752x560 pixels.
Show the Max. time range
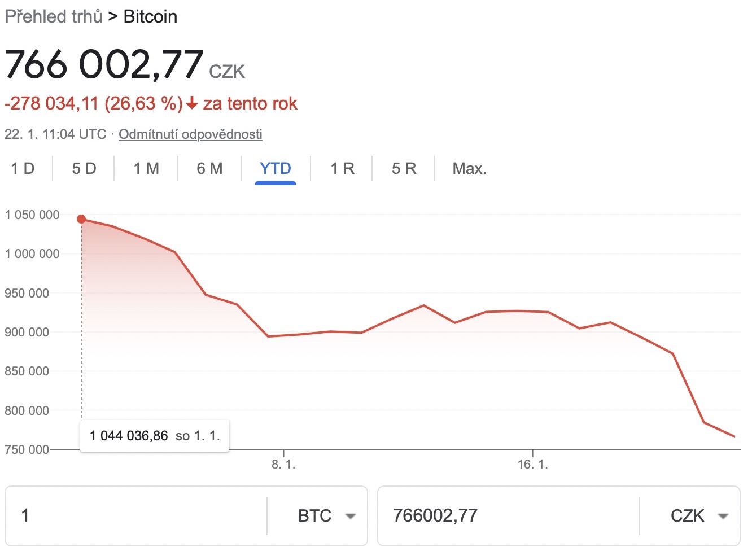(469, 169)
